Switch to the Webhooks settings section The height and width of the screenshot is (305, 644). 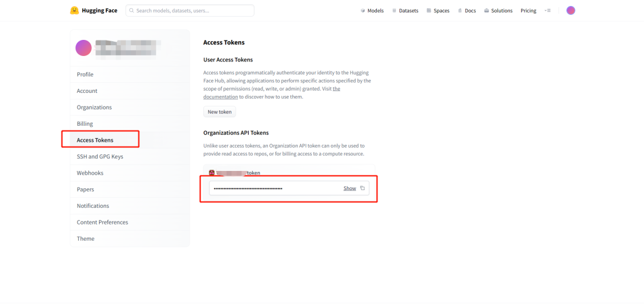90,173
